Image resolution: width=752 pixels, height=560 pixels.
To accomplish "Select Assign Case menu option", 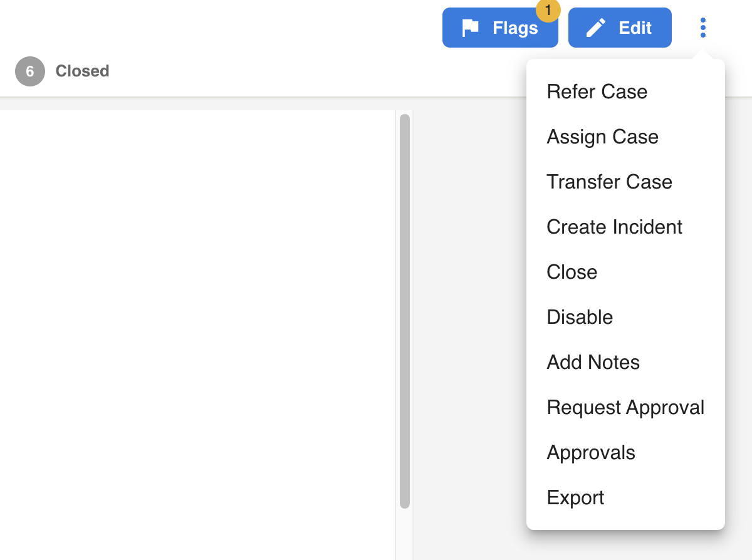I will pos(602,137).
